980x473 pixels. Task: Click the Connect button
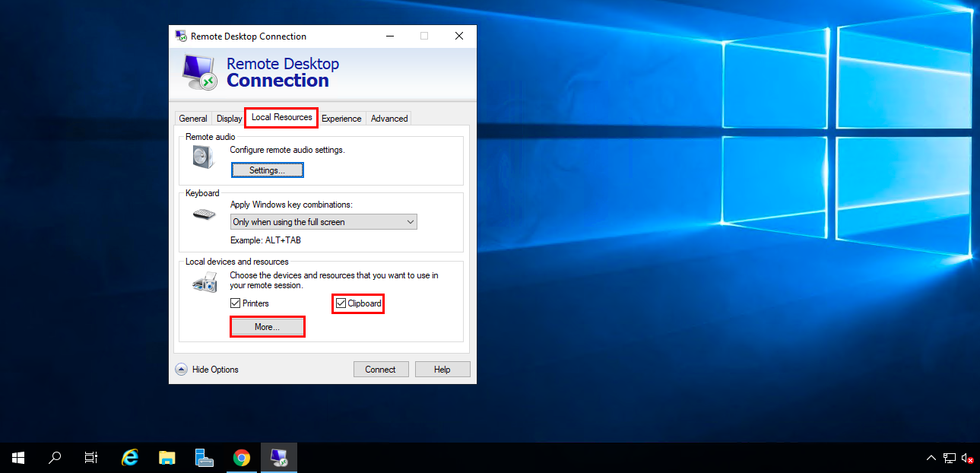(380, 370)
